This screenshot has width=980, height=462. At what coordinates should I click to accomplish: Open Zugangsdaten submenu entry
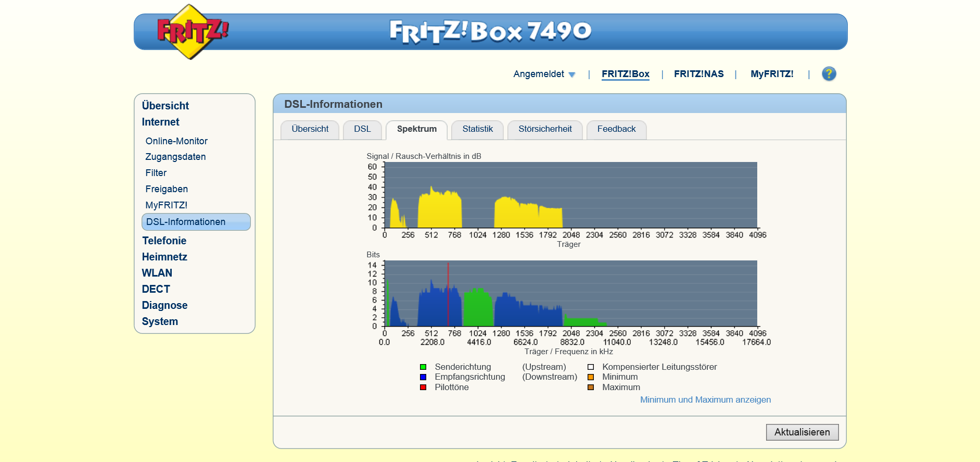(175, 157)
